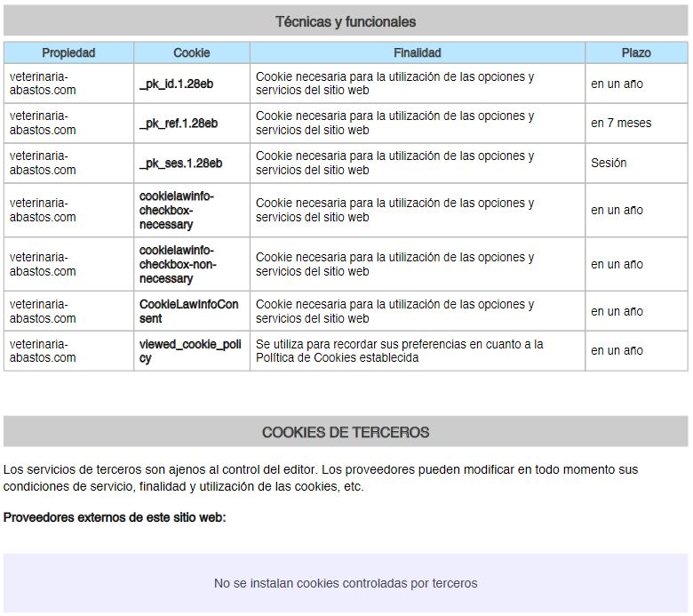Select the 'Plazo' column header
This screenshot has width=693, height=616.
click(x=636, y=52)
